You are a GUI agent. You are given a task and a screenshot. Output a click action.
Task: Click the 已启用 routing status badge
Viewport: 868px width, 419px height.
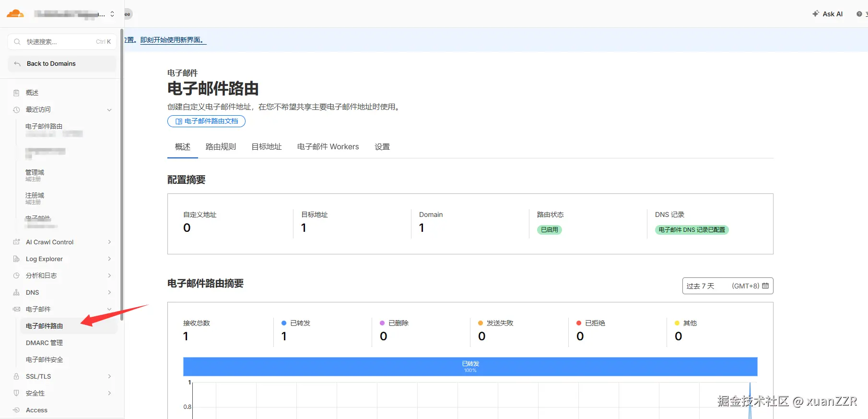(550, 230)
